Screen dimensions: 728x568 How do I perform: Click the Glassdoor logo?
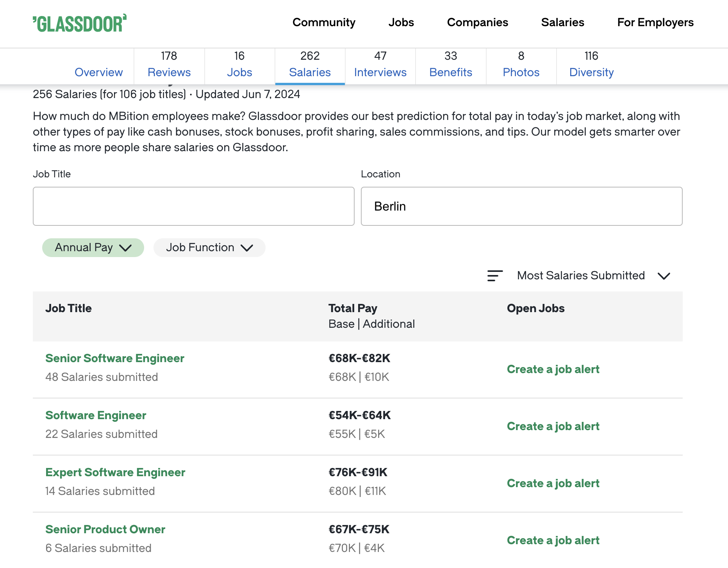(80, 23)
